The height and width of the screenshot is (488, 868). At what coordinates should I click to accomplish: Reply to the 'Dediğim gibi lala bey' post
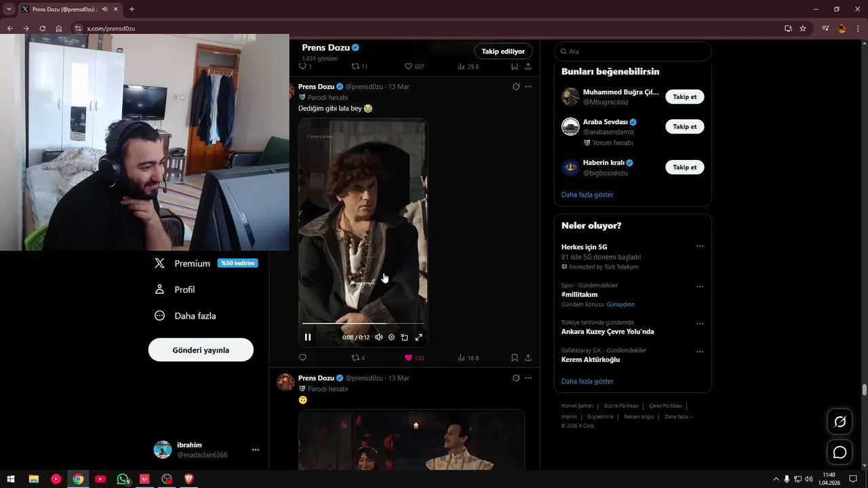click(302, 358)
